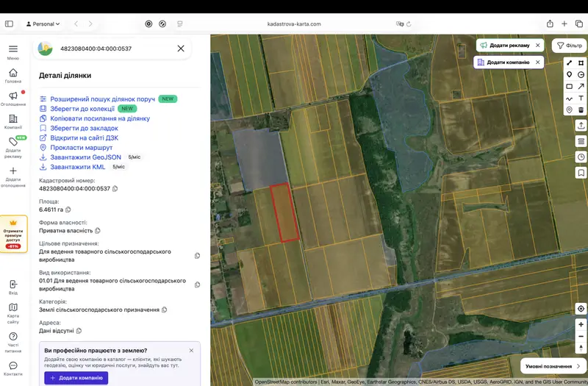Open the hamburger Меню
Image resolution: width=588 pixels, height=386 pixels.
(x=13, y=52)
